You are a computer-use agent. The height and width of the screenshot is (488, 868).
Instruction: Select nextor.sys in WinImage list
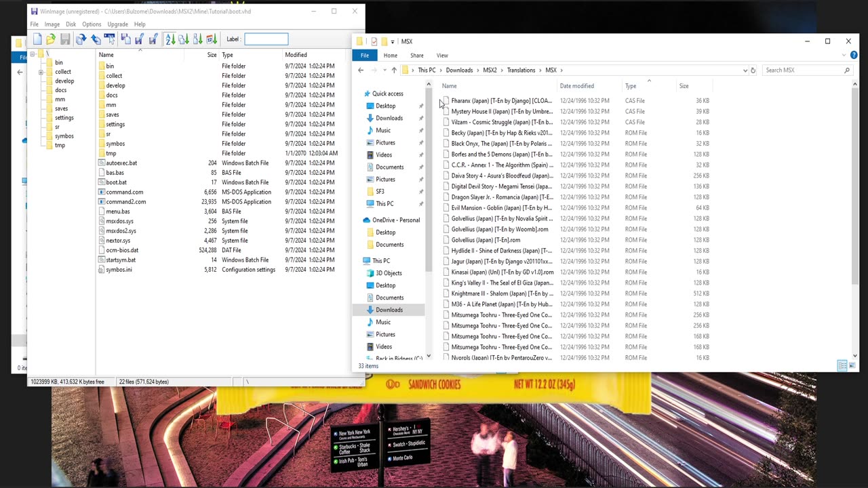click(x=118, y=241)
